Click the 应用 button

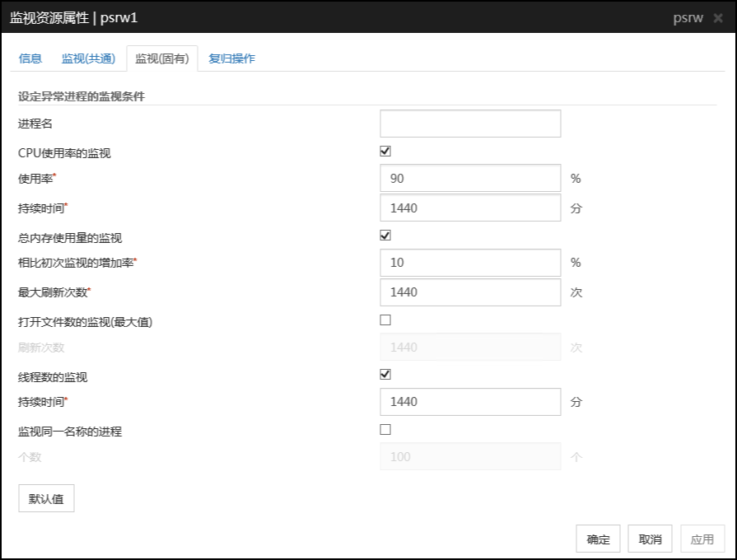click(x=702, y=539)
